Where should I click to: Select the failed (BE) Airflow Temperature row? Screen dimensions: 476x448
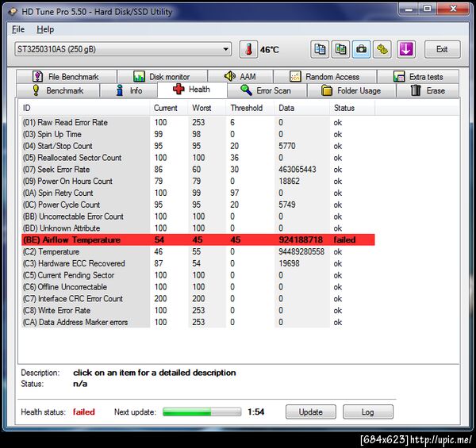[198, 239]
